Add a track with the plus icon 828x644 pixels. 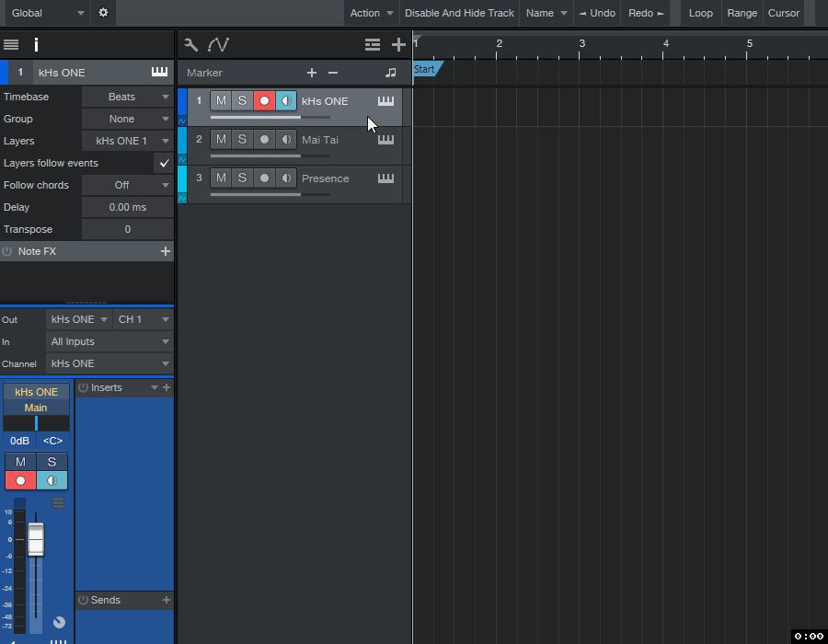point(398,45)
